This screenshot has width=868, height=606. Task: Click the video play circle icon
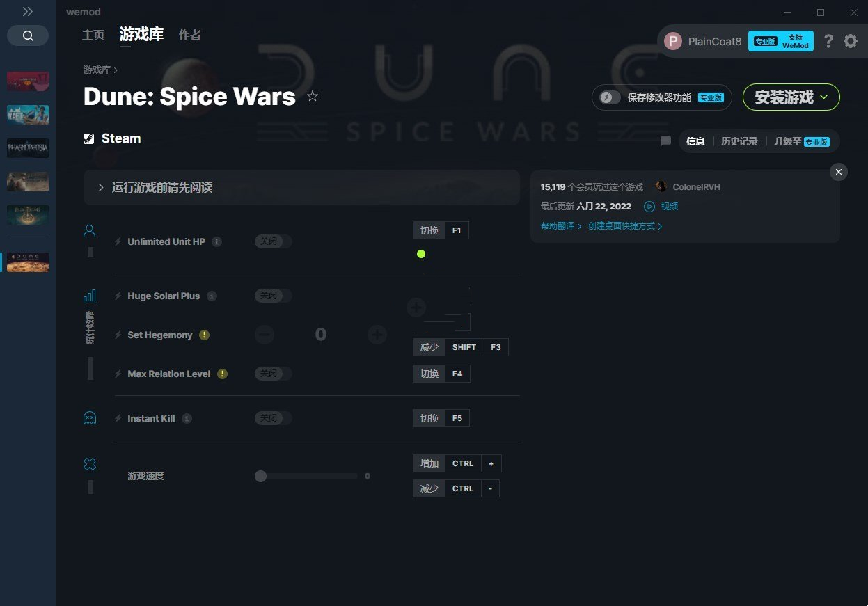tap(649, 206)
